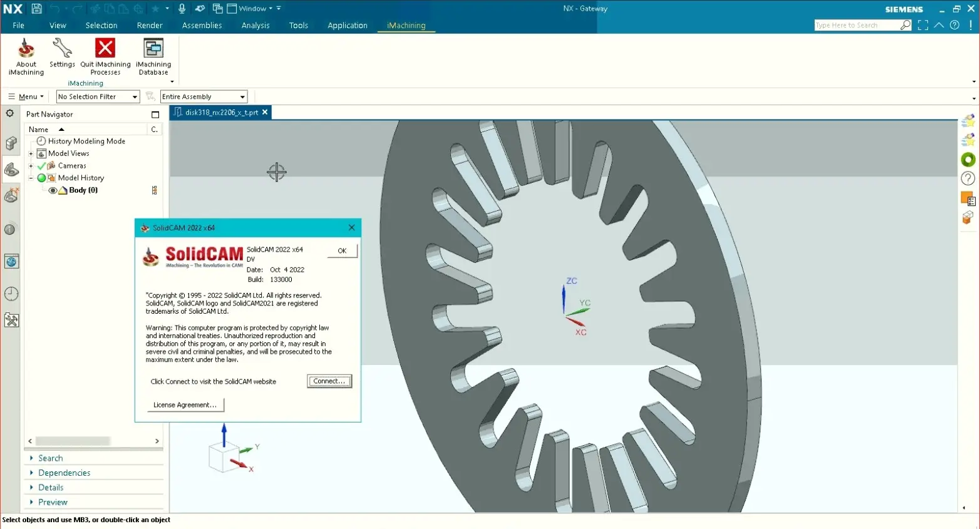The height and width of the screenshot is (529, 980).
Task: Click Quit iMachining Processes
Action: (x=105, y=57)
